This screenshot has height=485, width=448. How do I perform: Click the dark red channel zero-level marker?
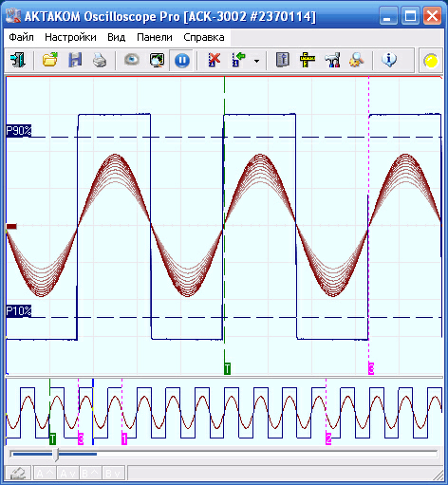click(x=11, y=226)
